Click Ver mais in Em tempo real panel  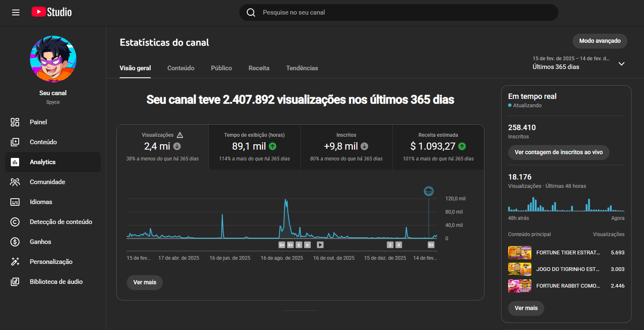point(526,308)
